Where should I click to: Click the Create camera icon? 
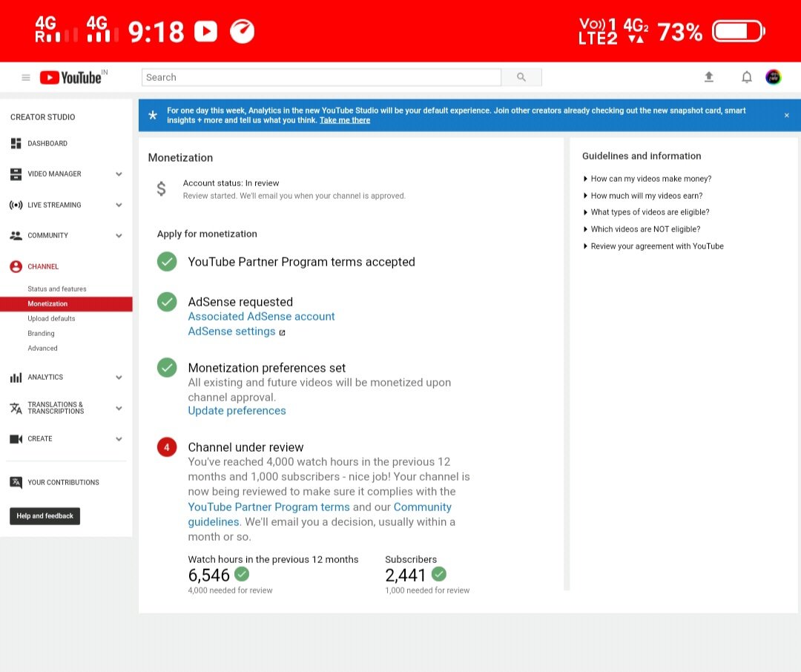[16, 439]
